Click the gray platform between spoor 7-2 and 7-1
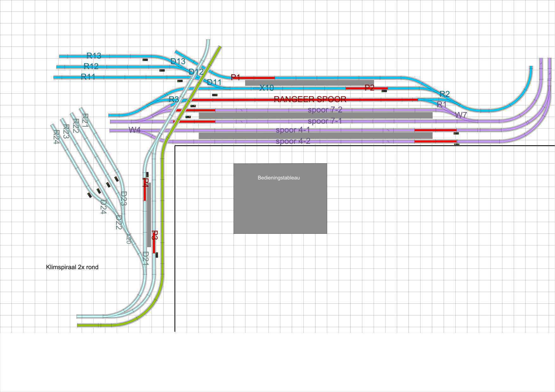Image resolution: width=555 pixels, height=392 pixels. click(x=315, y=115)
